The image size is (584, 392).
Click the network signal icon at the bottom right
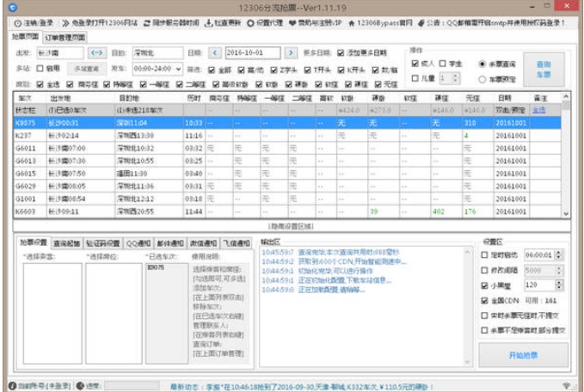567,386
